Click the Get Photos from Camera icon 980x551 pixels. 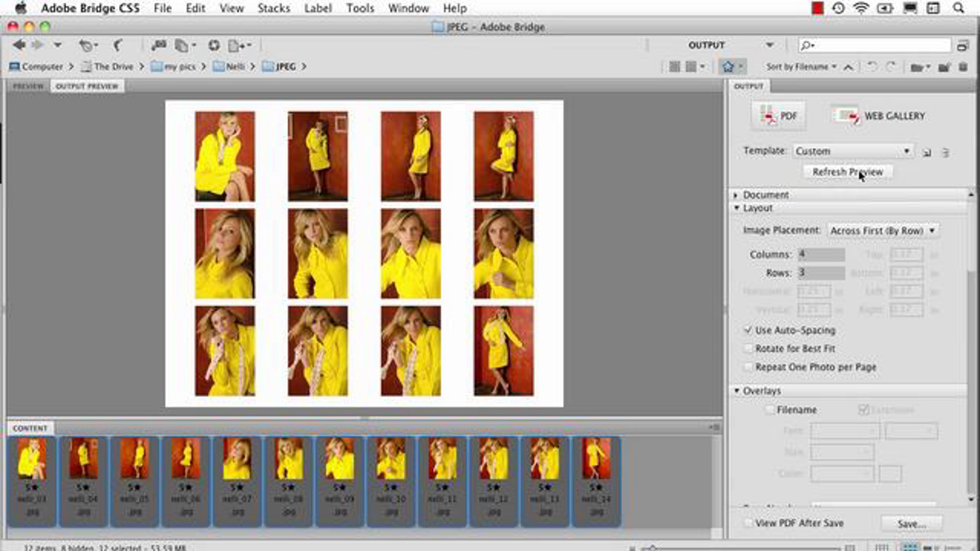pyautogui.click(x=159, y=45)
